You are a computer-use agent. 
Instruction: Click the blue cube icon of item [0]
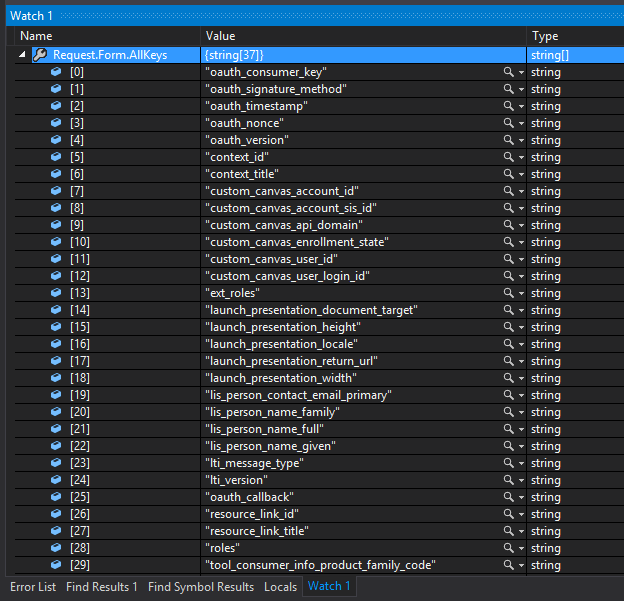(x=56, y=72)
